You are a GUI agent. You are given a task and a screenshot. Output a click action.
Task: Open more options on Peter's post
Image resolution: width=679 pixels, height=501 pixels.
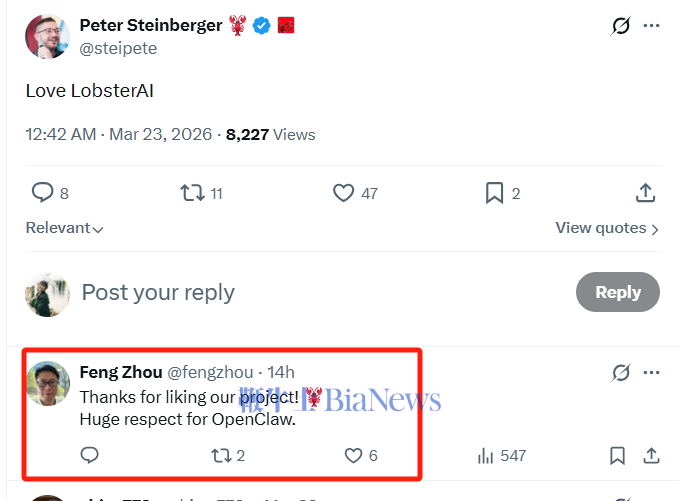[652, 27]
